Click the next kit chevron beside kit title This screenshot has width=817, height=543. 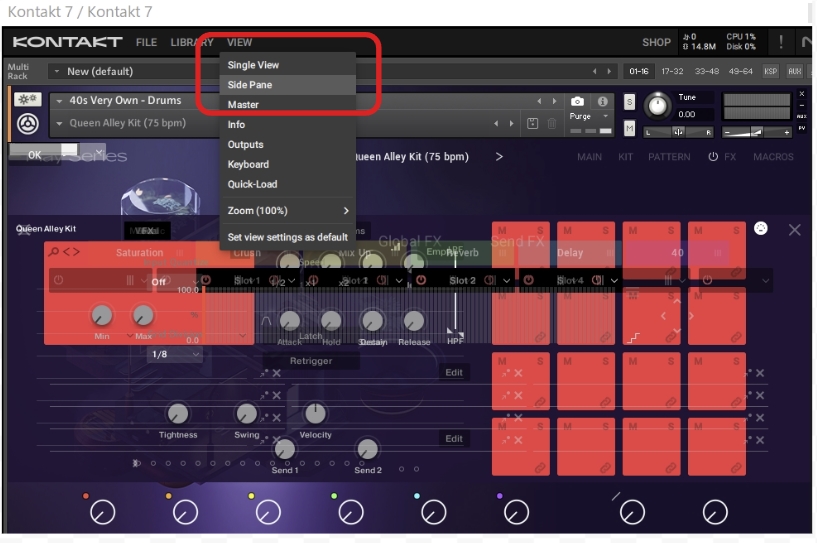(x=499, y=156)
